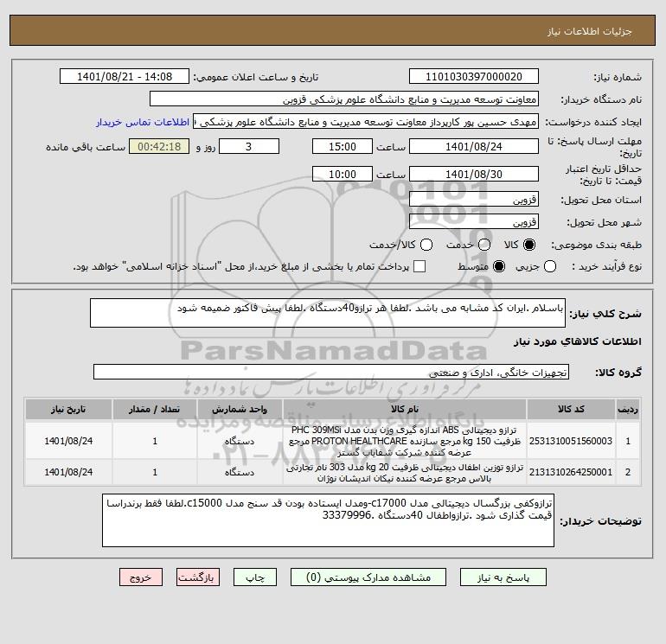Screen dimensions: 666x644
Task: Click the بازگشت back button
Action: pos(198,577)
